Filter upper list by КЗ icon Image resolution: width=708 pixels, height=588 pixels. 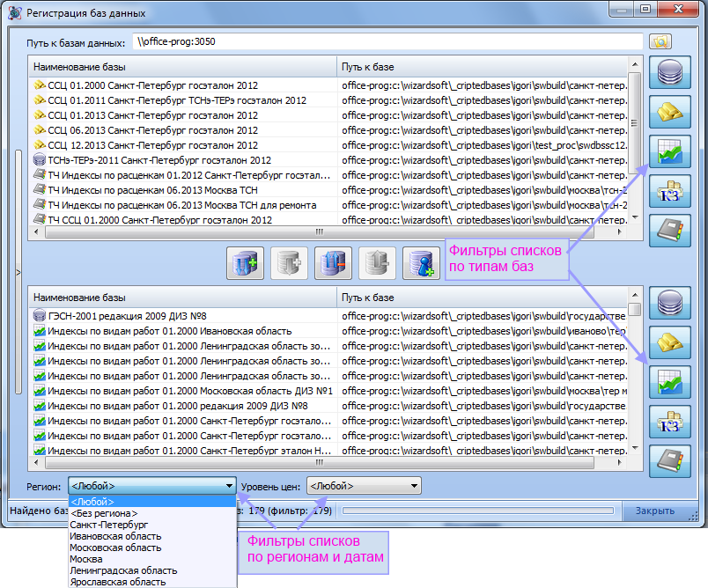click(670, 191)
